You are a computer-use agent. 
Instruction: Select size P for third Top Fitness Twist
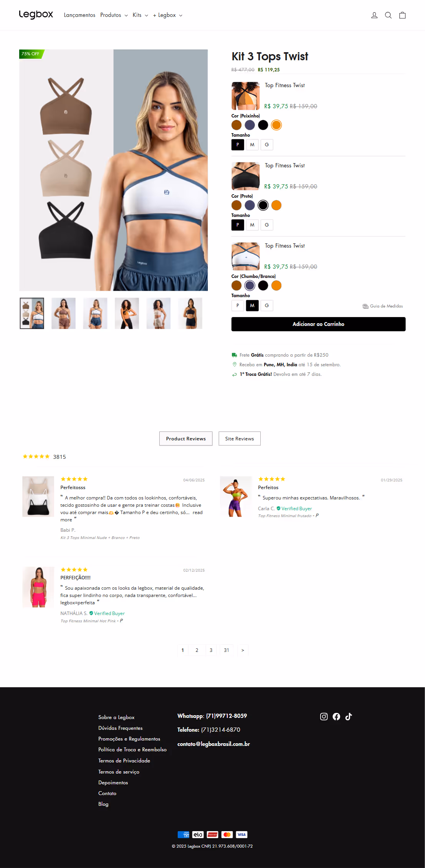coord(238,306)
